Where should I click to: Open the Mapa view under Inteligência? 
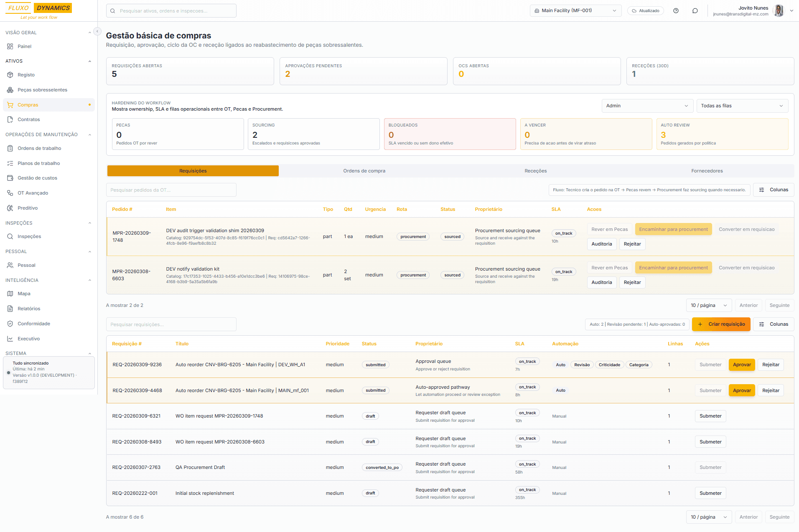pos(24,293)
